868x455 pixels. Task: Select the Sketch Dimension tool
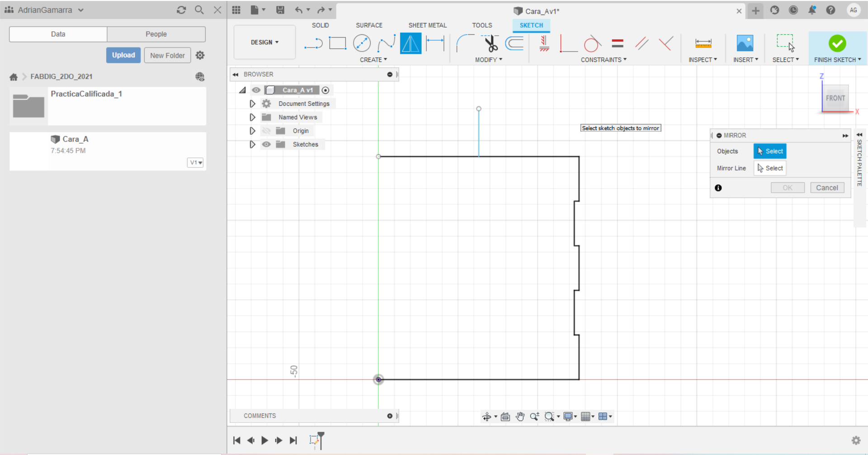435,43
